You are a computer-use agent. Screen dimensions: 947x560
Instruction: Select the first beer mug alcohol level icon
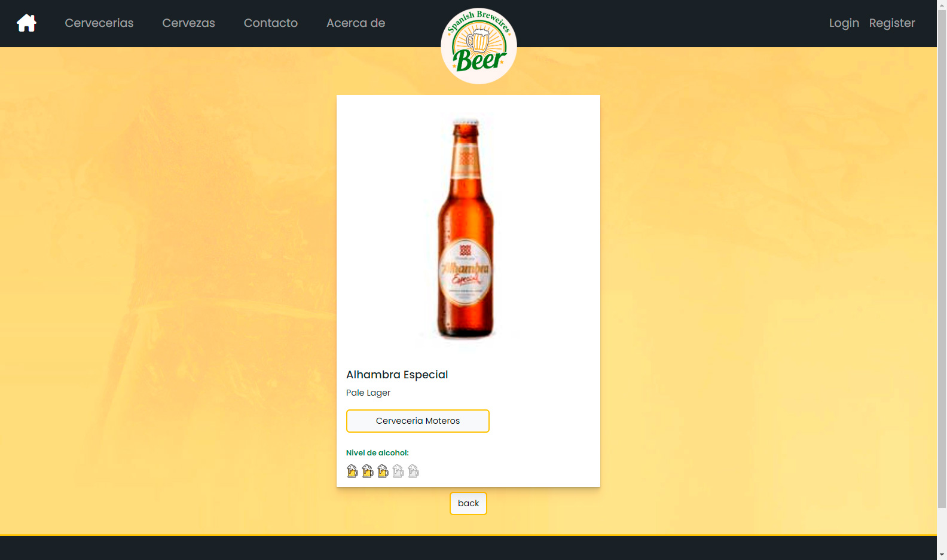(352, 471)
